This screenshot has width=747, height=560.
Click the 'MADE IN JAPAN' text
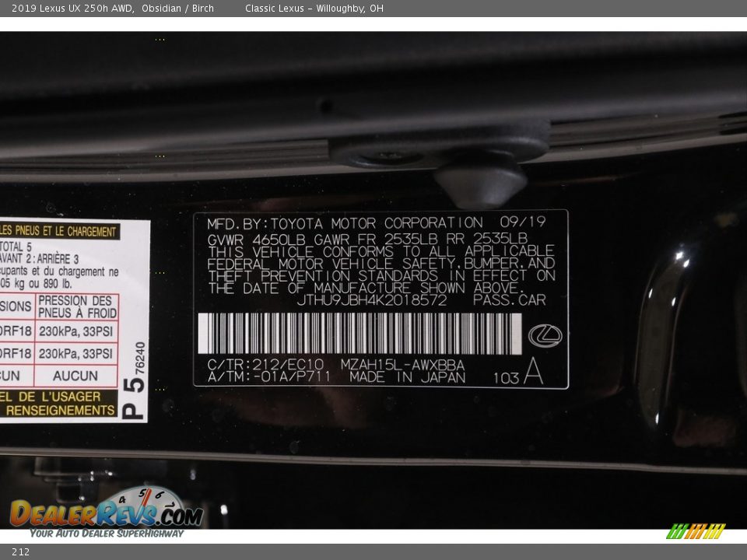(x=407, y=377)
